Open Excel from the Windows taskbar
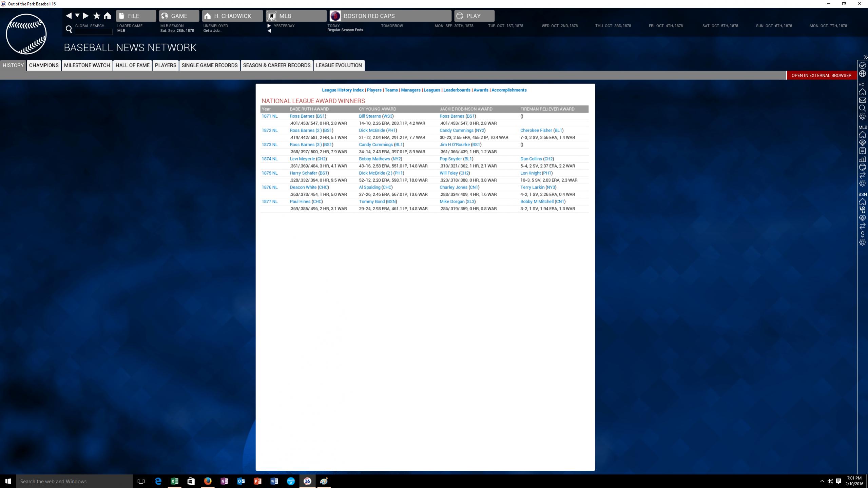 tap(174, 481)
